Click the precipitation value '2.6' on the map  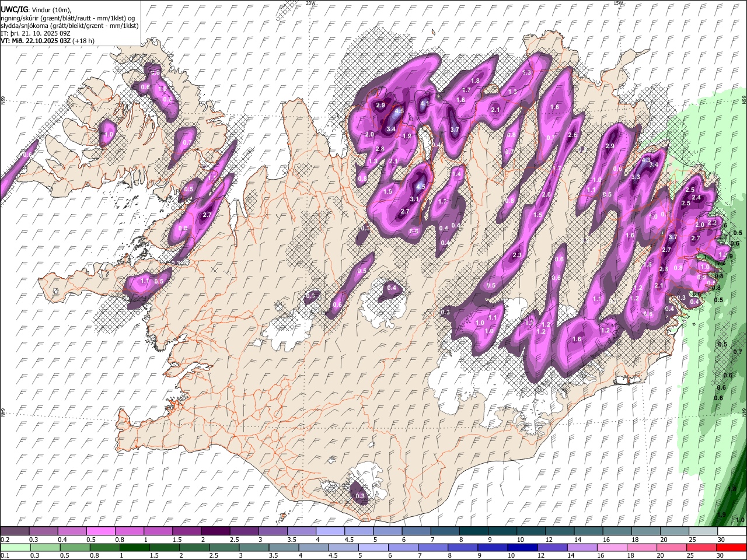[573, 135]
